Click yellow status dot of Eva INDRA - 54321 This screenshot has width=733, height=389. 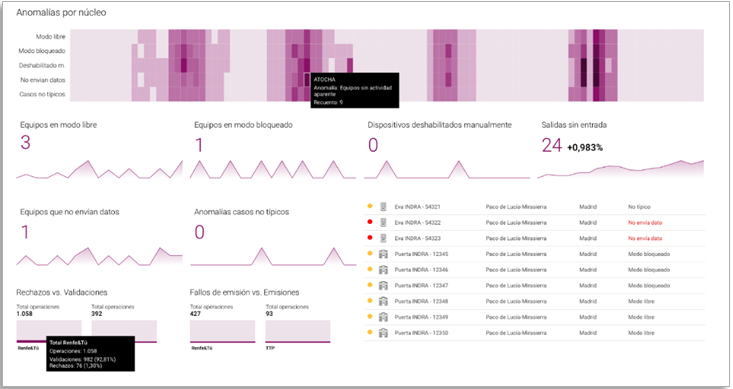tap(370, 206)
